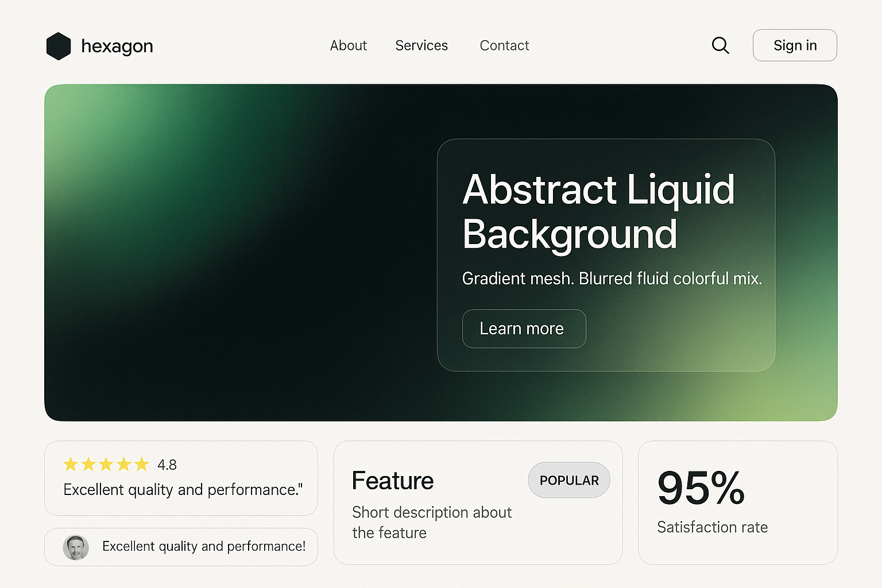Select the Feature card title
882x588 pixels.
tap(393, 481)
